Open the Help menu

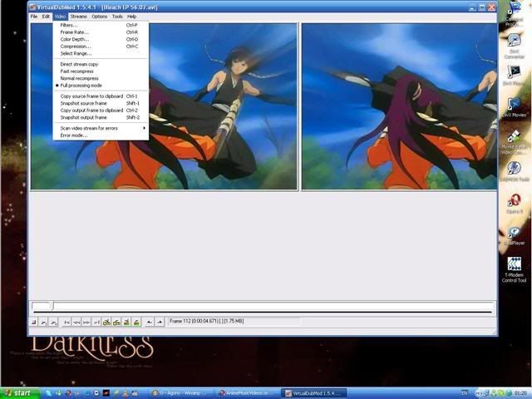click(131, 17)
